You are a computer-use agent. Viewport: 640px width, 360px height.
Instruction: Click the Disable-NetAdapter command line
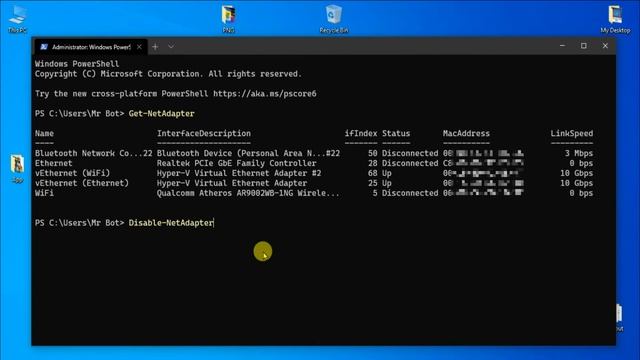171,223
